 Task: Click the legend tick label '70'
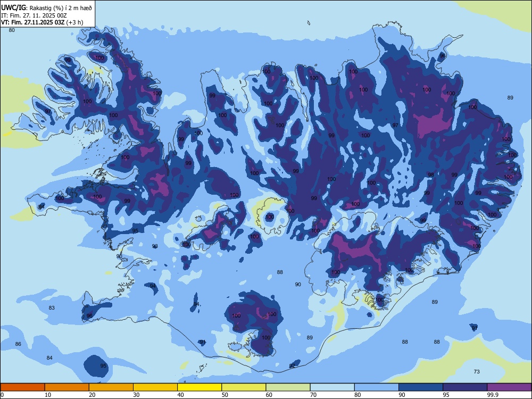pos(313,395)
